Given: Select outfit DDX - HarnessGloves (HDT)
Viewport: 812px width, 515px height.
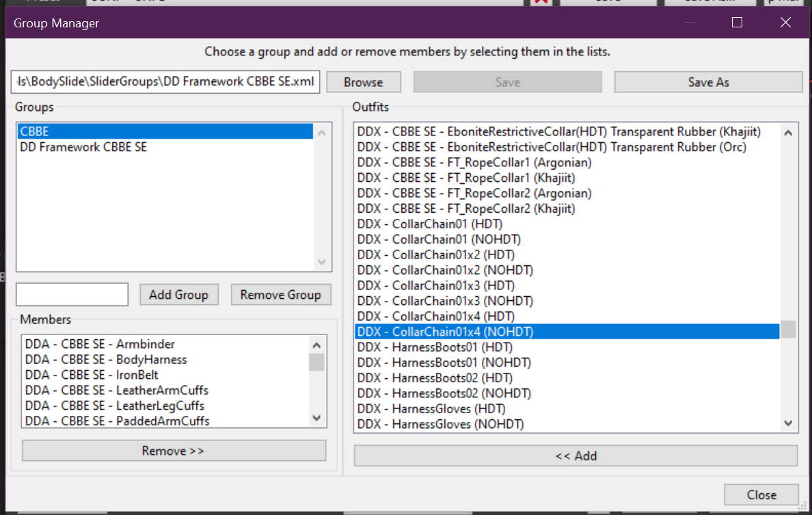Looking at the screenshot, I should (567, 409).
